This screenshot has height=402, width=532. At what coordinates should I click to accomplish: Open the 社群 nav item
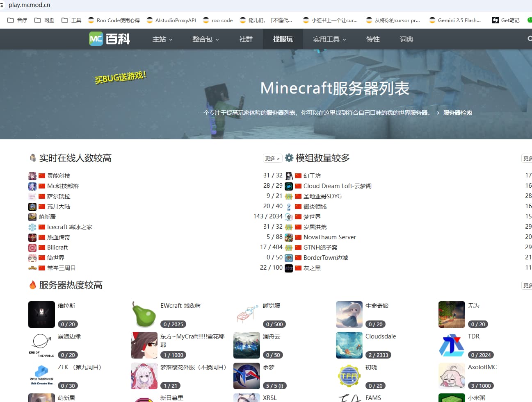[x=246, y=39]
